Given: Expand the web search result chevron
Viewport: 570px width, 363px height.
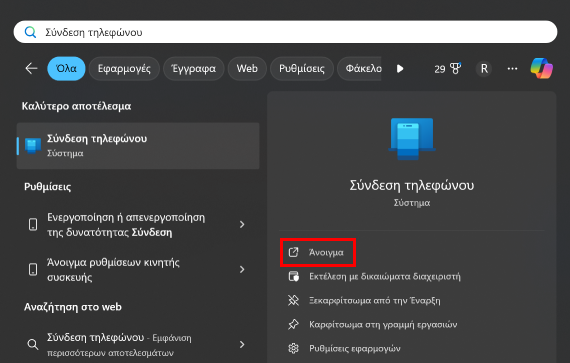Looking at the screenshot, I should 242,344.
